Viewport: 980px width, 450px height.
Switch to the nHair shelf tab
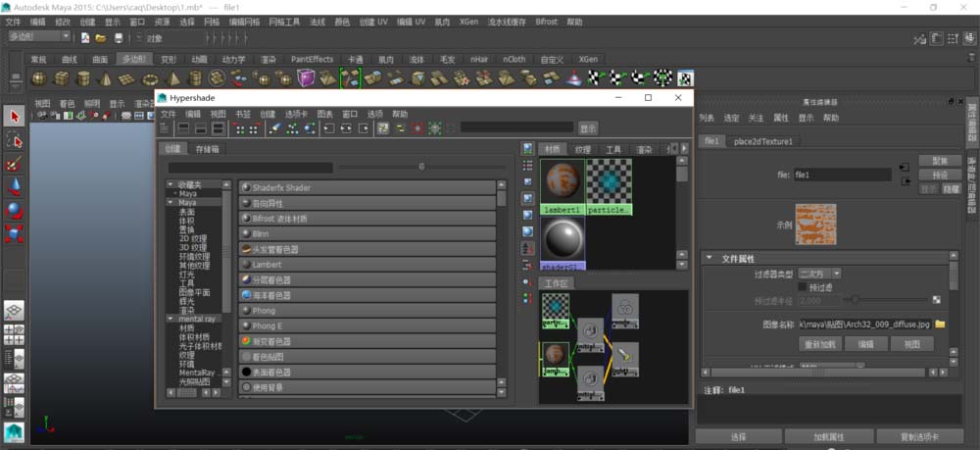point(479,60)
